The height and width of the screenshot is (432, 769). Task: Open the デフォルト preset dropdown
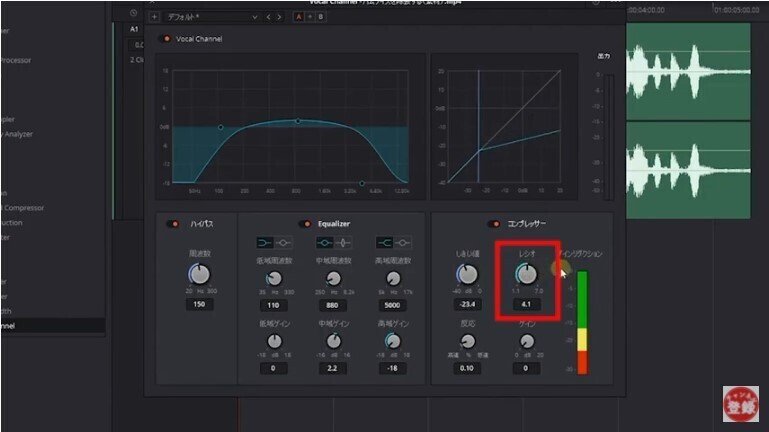coord(211,17)
